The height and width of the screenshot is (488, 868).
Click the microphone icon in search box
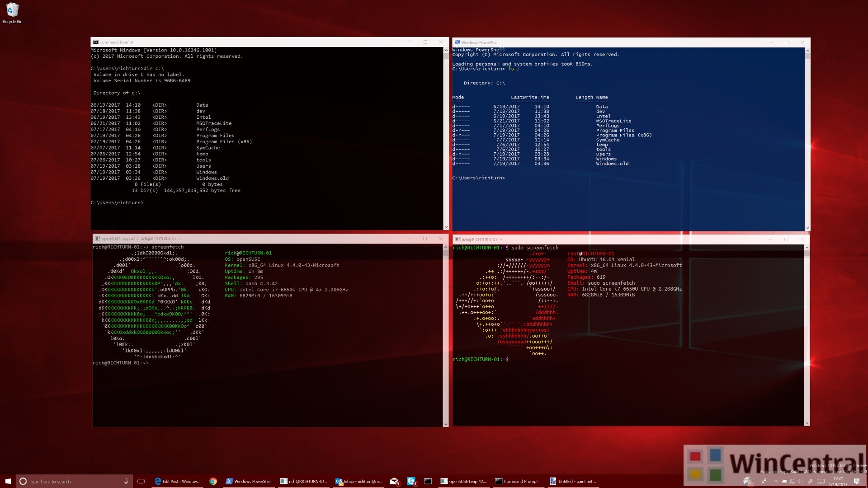click(x=126, y=481)
